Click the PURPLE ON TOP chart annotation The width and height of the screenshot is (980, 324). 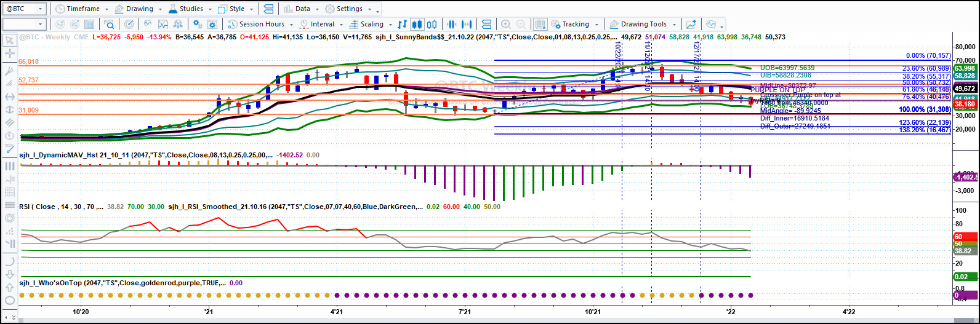pos(779,90)
